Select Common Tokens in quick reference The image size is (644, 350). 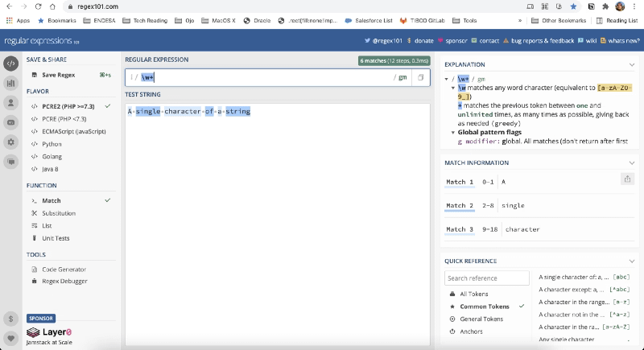[x=485, y=307]
